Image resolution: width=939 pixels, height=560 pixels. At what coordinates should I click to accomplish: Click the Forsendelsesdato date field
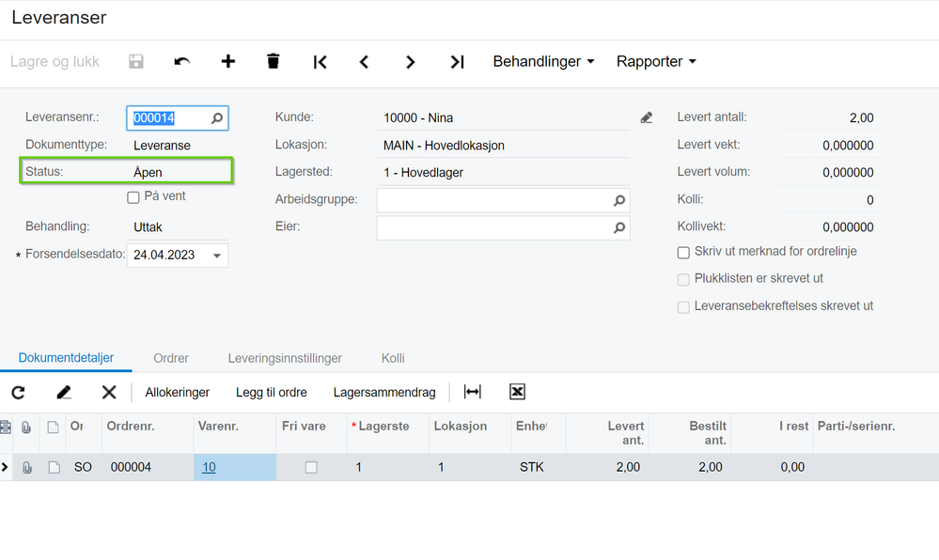click(178, 256)
